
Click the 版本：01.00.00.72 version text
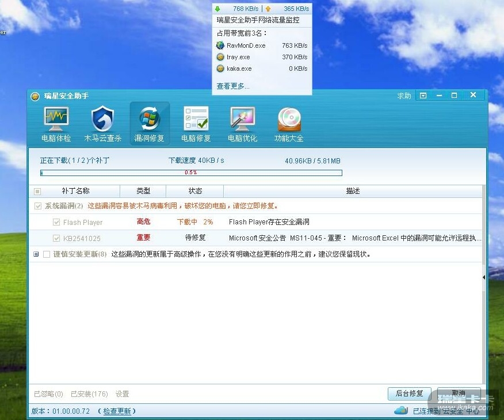[61, 411]
